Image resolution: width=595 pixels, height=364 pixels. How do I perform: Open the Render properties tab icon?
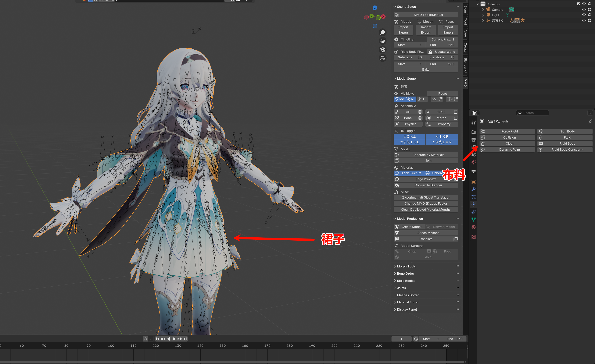[x=473, y=132]
